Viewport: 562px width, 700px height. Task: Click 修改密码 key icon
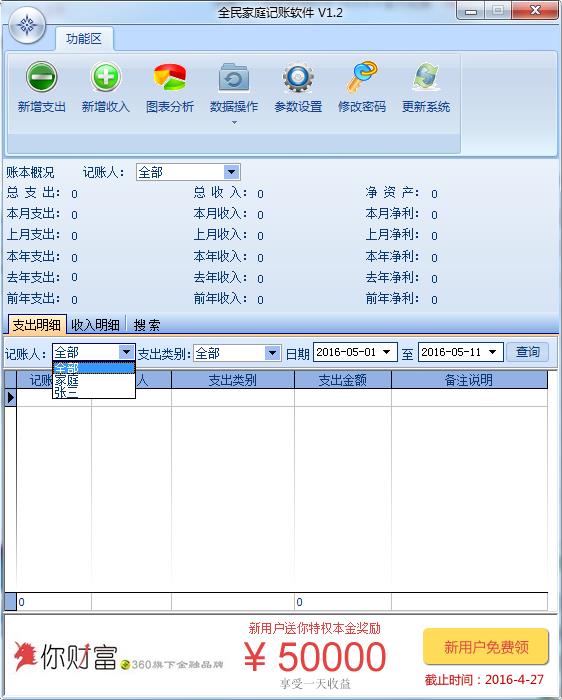point(362,77)
